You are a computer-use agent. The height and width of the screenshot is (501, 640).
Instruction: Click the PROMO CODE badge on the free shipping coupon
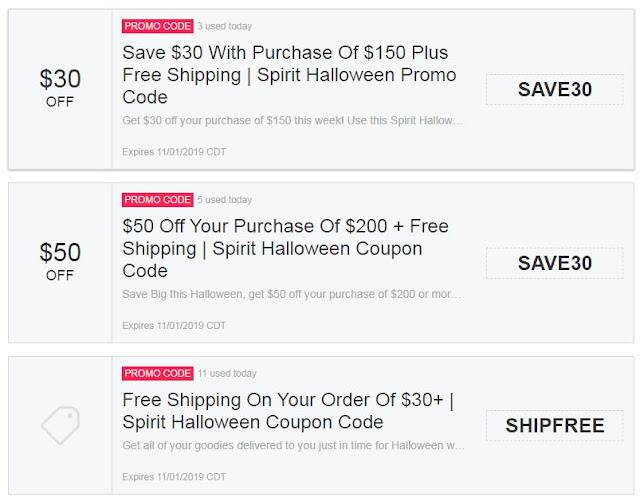click(x=157, y=374)
